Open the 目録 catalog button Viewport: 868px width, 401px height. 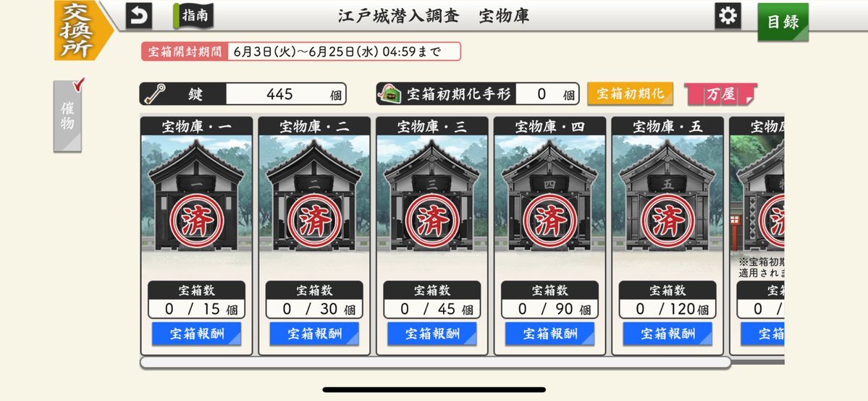[783, 22]
